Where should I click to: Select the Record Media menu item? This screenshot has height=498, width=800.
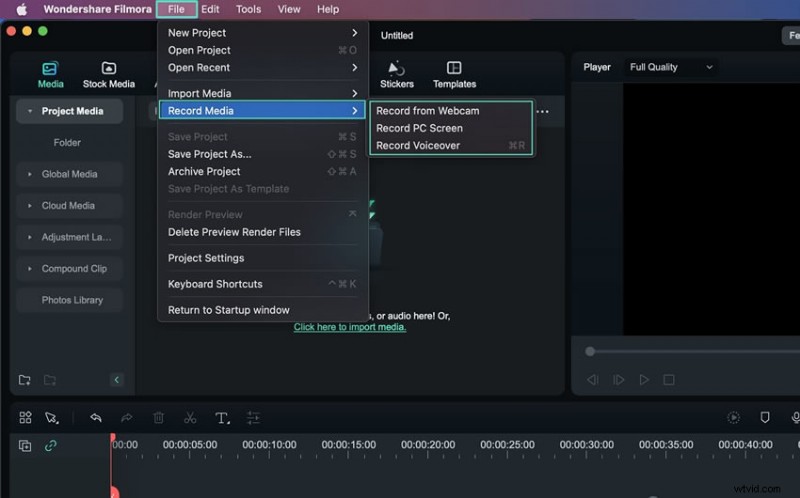(x=262, y=111)
